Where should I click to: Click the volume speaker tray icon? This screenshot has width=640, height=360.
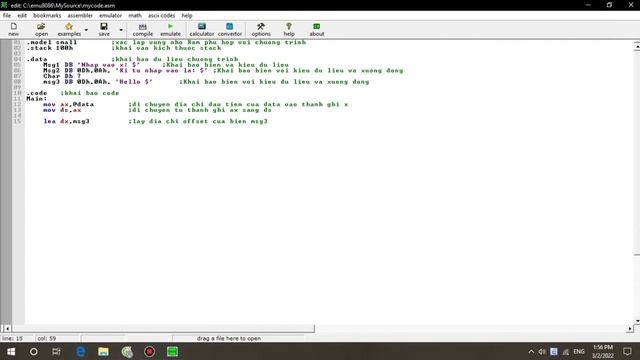[542, 351]
